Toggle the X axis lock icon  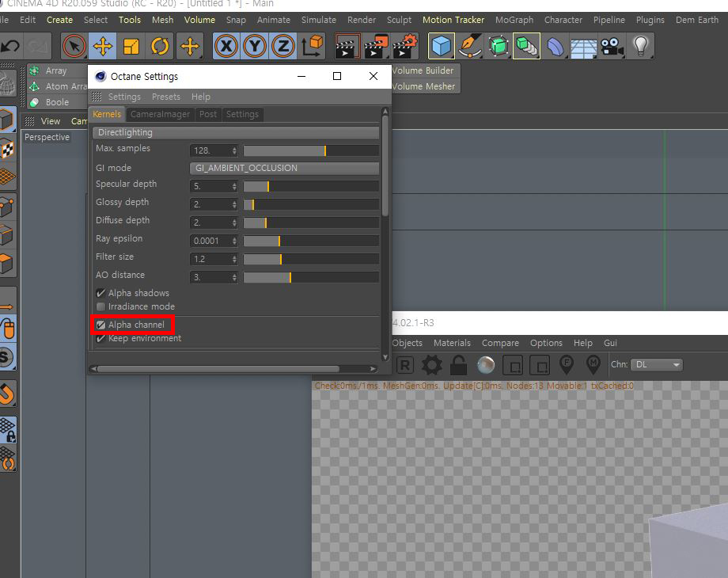(226, 46)
